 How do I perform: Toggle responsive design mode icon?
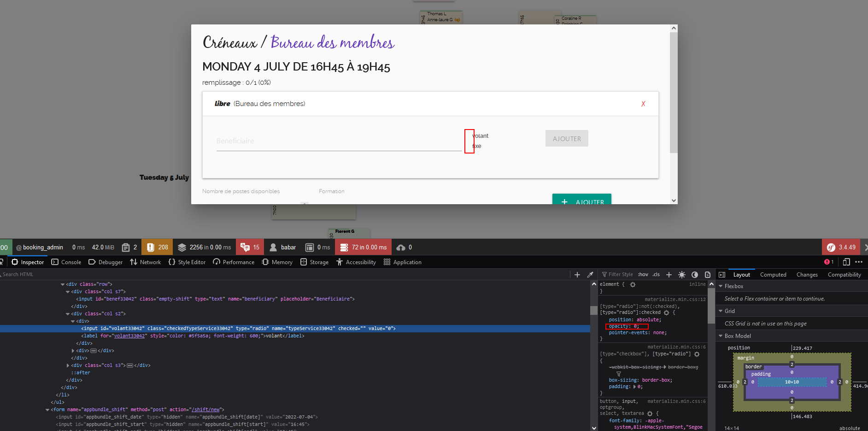pyautogui.click(x=846, y=262)
